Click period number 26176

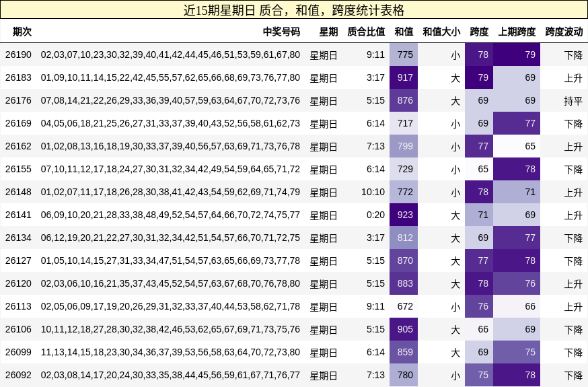[x=18, y=100]
